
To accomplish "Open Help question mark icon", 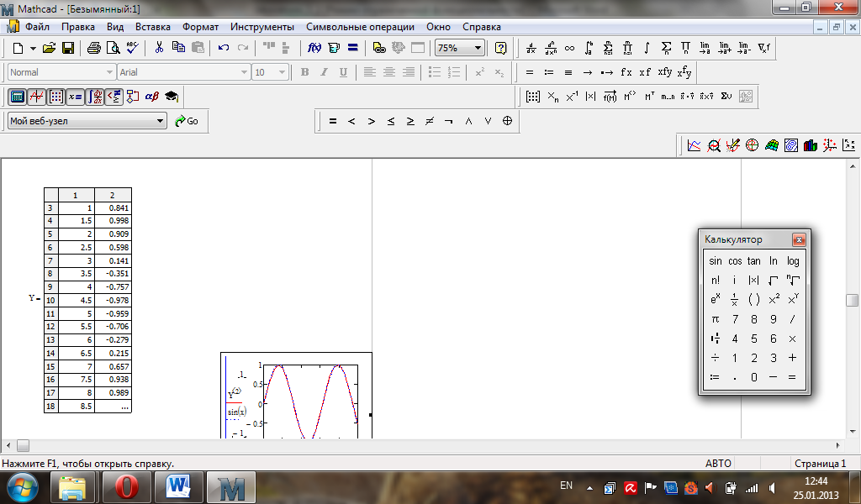I will click(x=501, y=48).
